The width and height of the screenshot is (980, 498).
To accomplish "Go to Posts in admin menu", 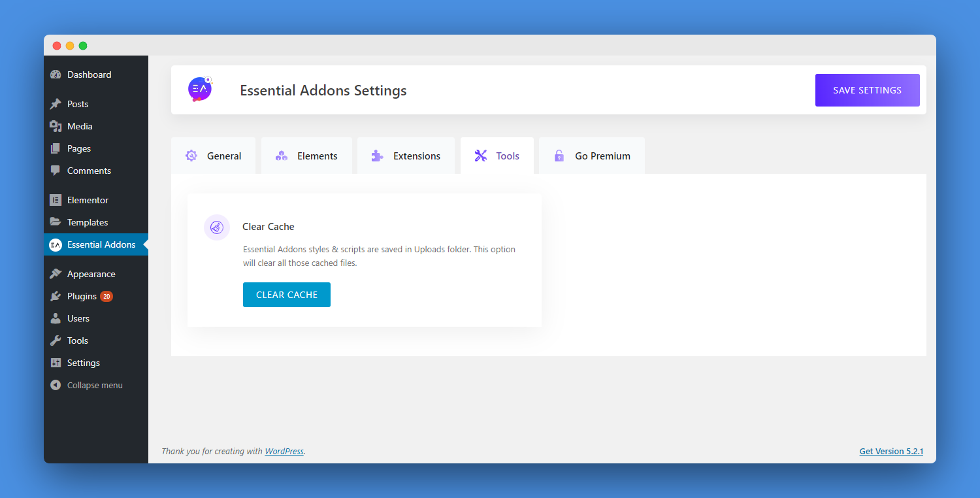I will pyautogui.click(x=96, y=104).
